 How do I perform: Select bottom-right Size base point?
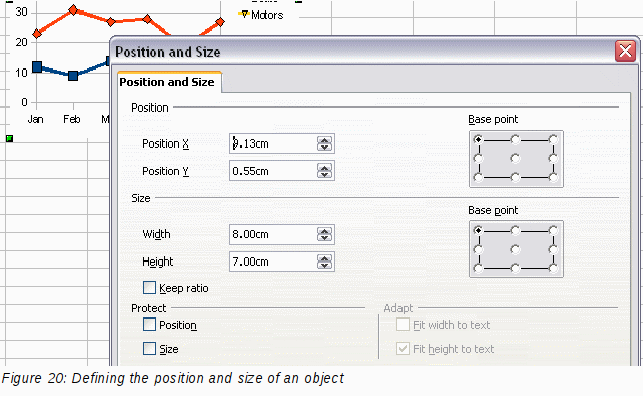[x=553, y=269]
